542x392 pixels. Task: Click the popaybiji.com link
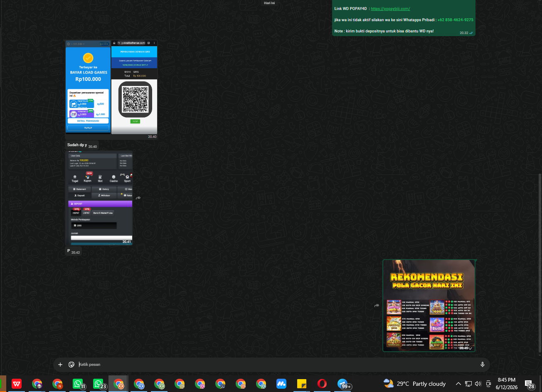coord(390,8)
